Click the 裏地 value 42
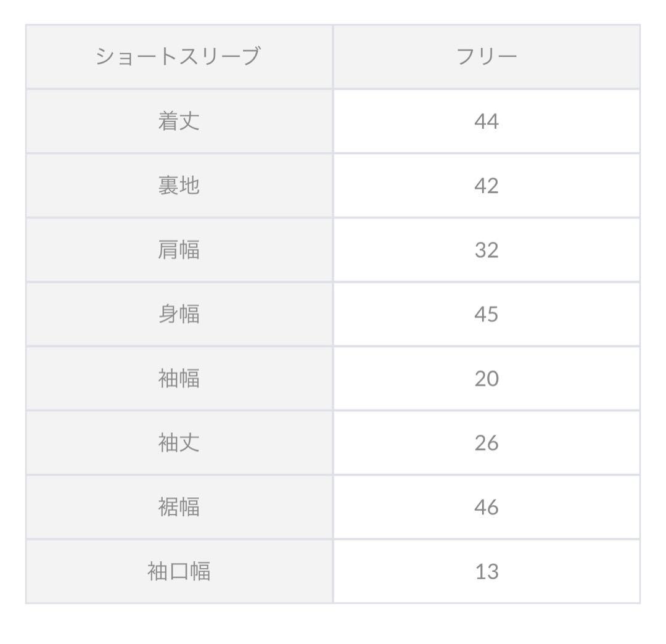This screenshot has height=644, width=666. [x=487, y=186]
